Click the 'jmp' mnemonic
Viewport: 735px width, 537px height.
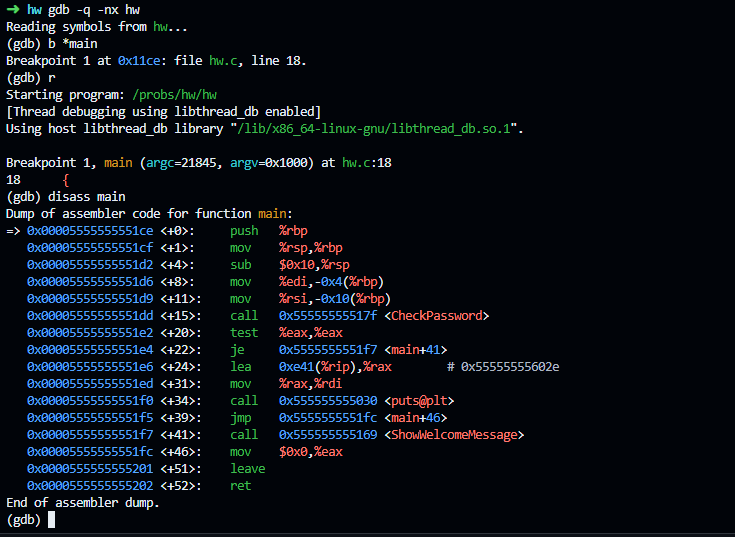(240, 418)
